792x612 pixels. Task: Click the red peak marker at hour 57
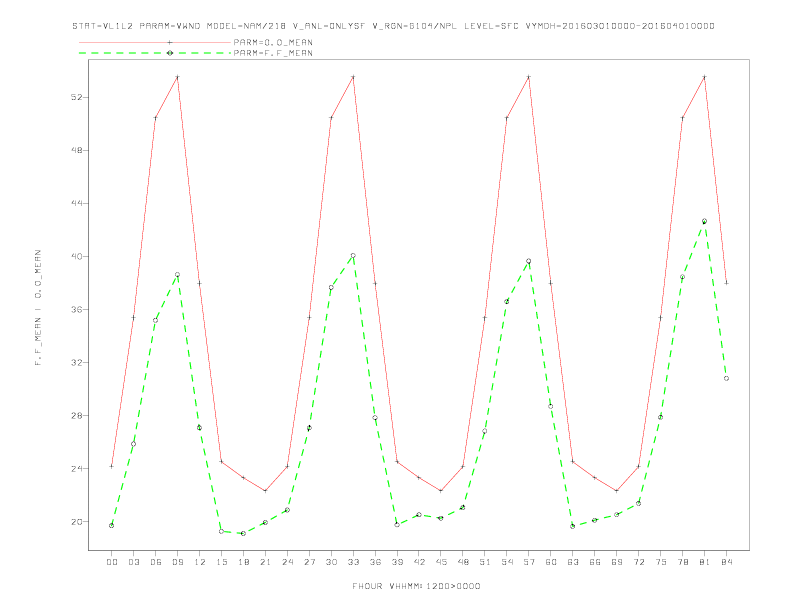click(529, 77)
